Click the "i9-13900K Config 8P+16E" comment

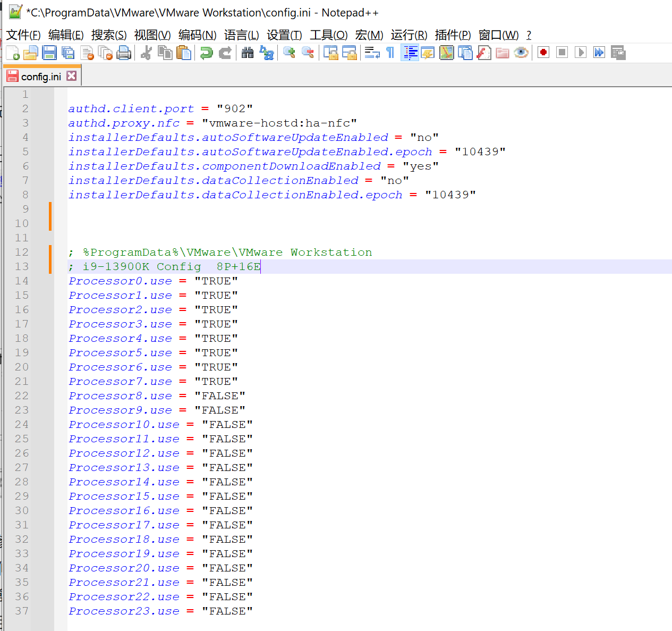click(x=172, y=266)
